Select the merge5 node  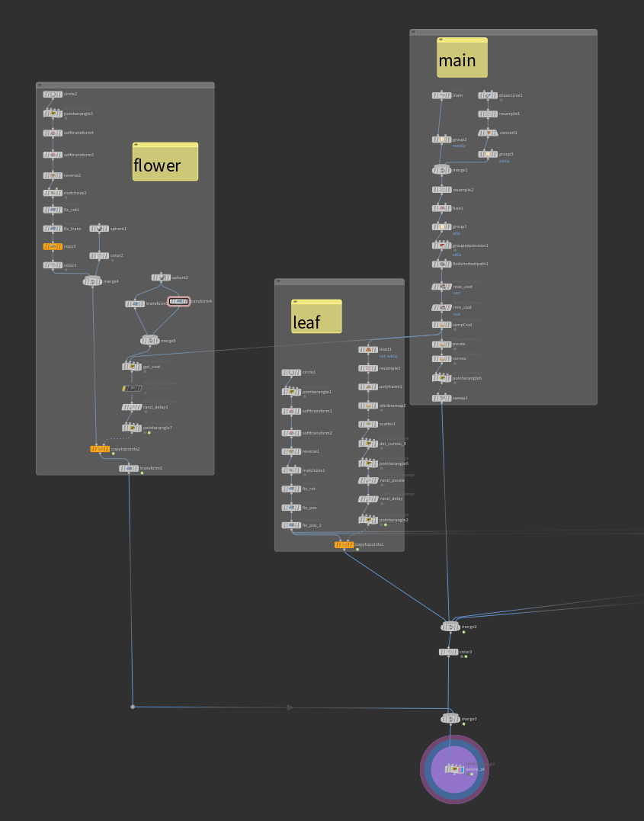point(149,341)
